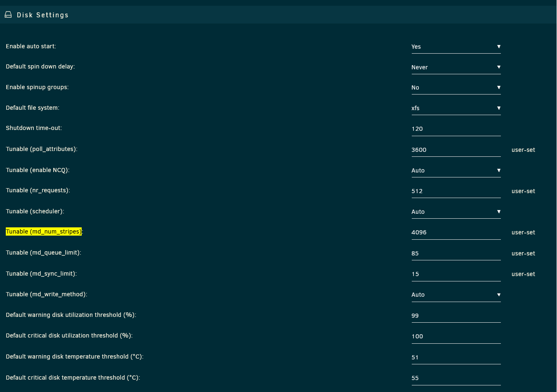Focus the nr_requests value field

coord(456,191)
